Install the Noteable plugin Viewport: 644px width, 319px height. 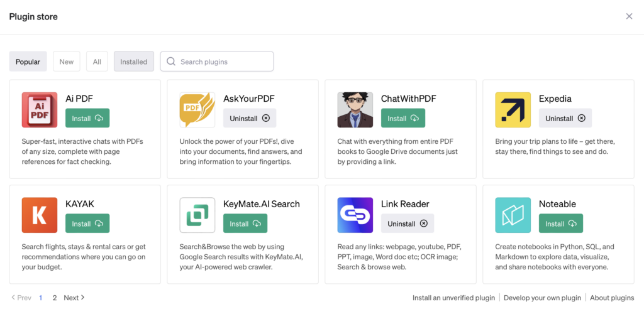point(560,224)
